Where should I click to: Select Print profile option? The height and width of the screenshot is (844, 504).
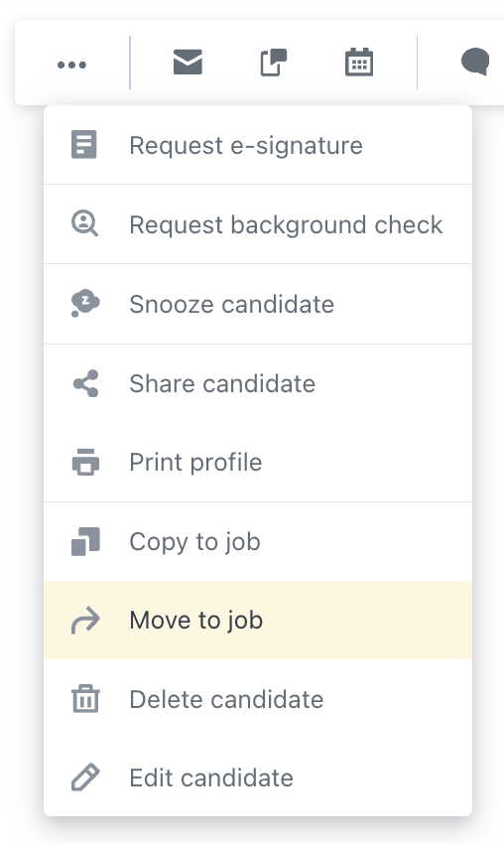tap(258, 462)
